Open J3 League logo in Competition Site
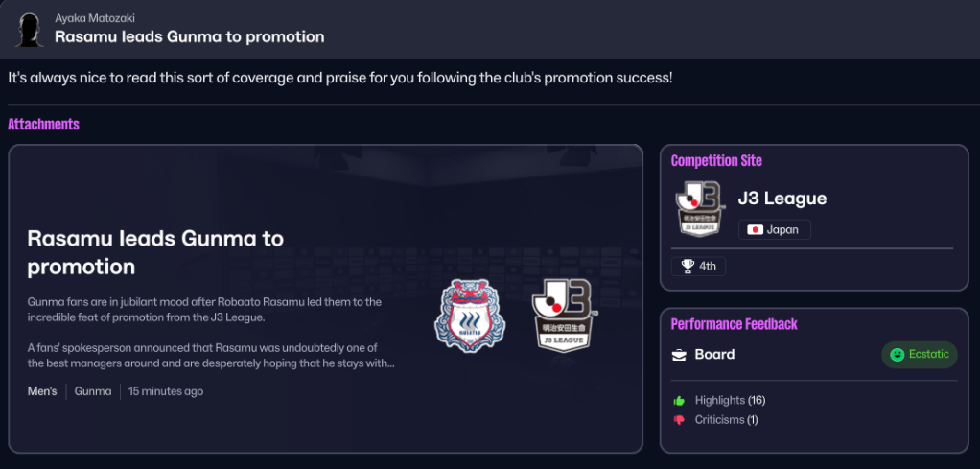Screen dimensions: 980x469 pyautogui.click(x=697, y=207)
